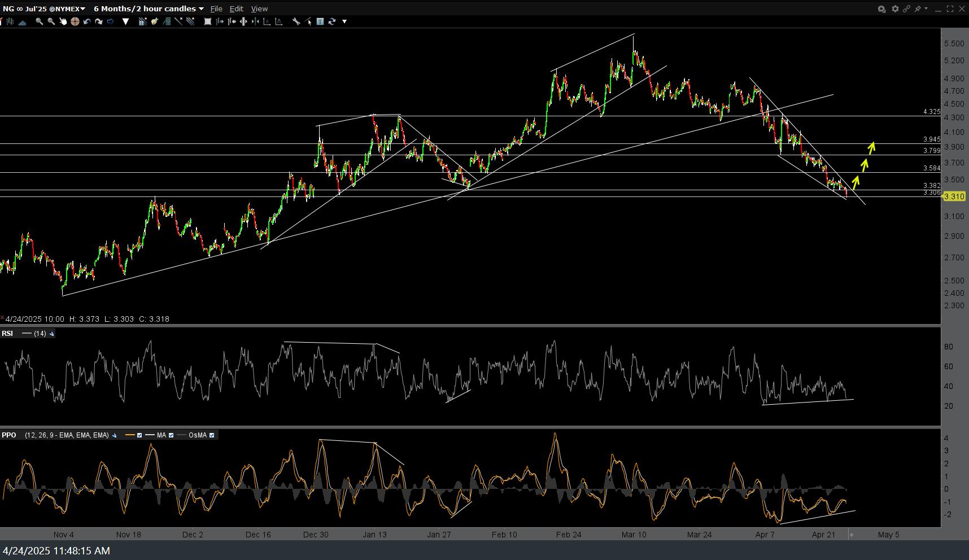
Task: Click the undo arrow icon
Action: pyautogui.click(x=87, y=21)
